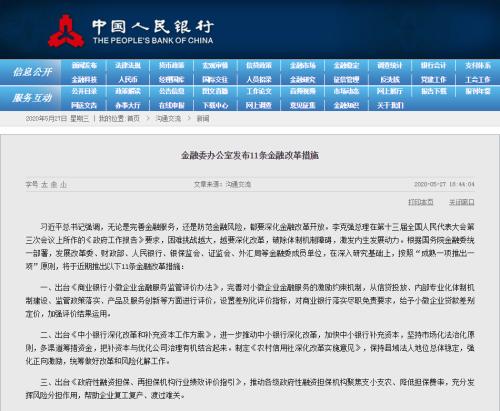This screenshot has width=500, height=411.
Task: Go to the 人员招录 page
Action: [259, 79]
